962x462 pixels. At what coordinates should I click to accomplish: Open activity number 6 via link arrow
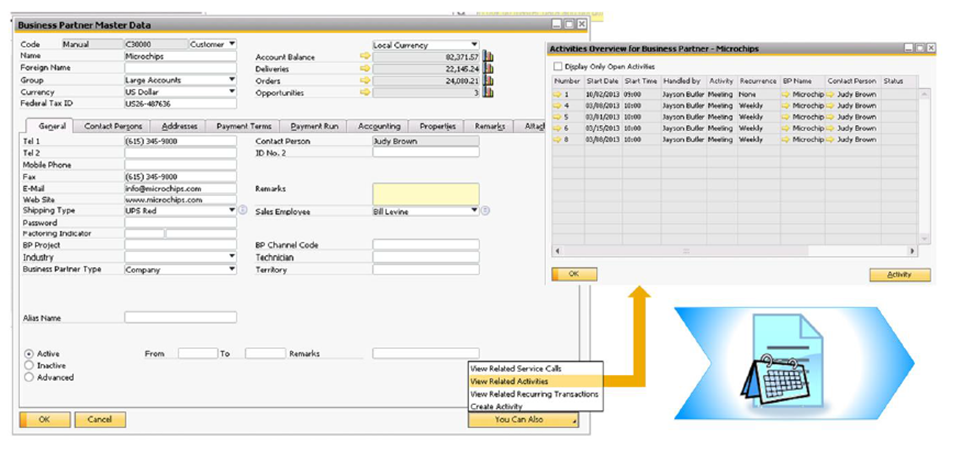[557, 128]
